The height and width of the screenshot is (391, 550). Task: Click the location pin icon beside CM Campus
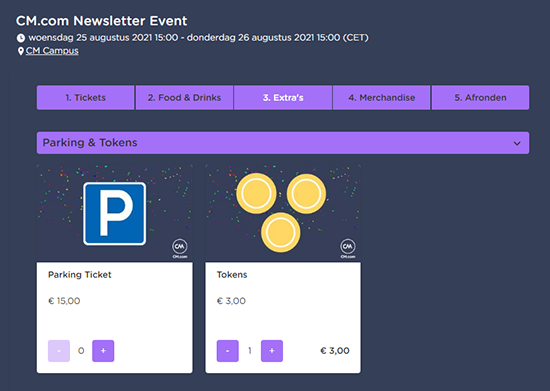point(21,51)
